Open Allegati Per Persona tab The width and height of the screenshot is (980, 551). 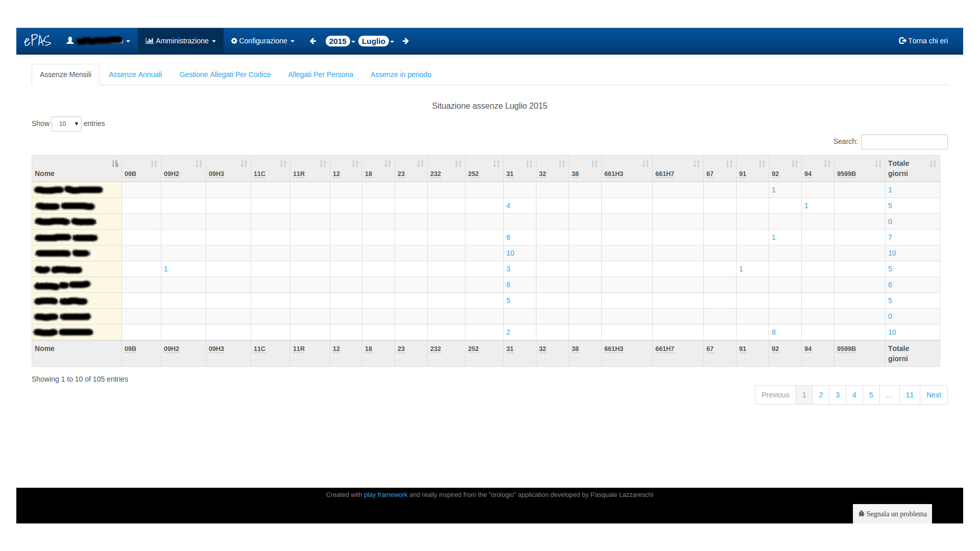click(321, 74)
